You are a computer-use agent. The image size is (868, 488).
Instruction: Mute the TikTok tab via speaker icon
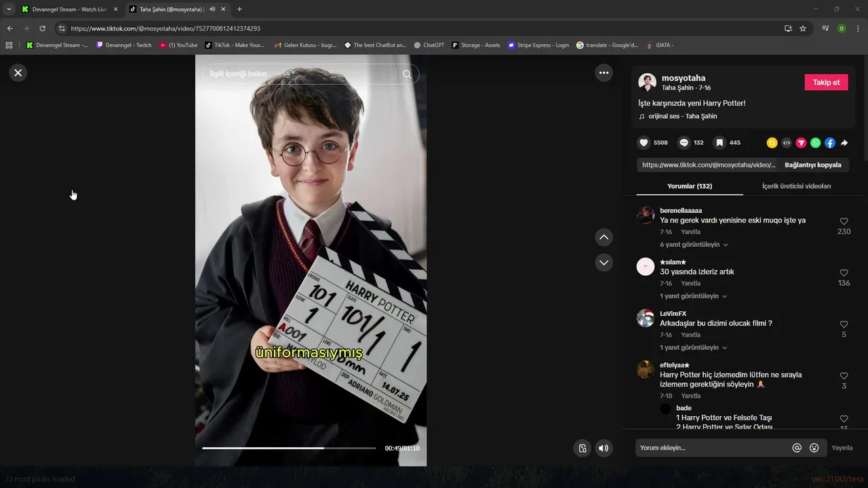[212, 9]
